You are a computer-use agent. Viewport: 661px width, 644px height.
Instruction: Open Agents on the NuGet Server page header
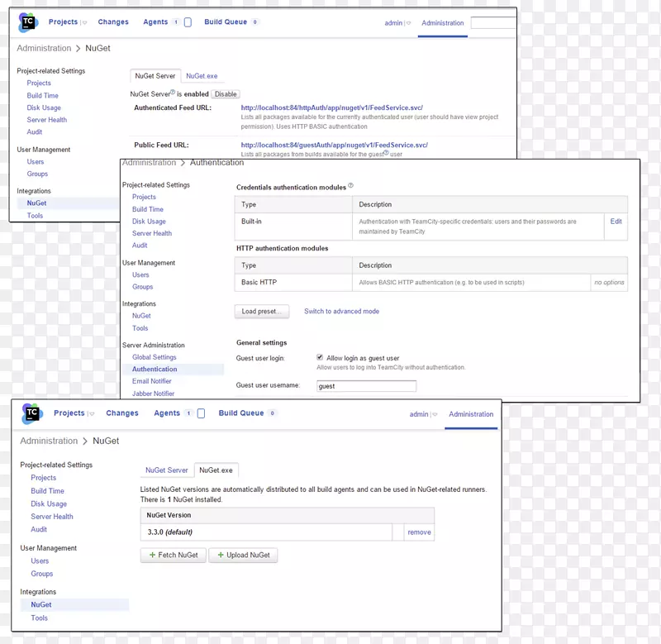[x=155, y=22]
